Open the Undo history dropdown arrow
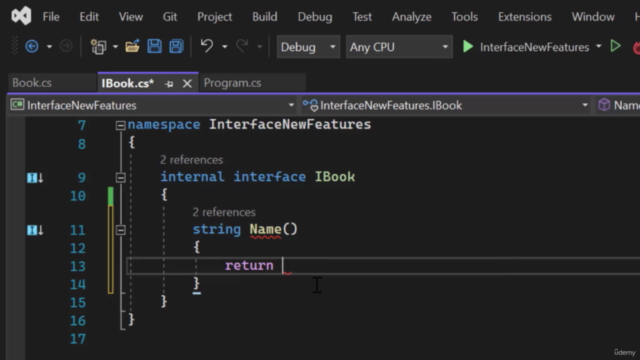Screen dimensions: 640x360 coord(224,47)
